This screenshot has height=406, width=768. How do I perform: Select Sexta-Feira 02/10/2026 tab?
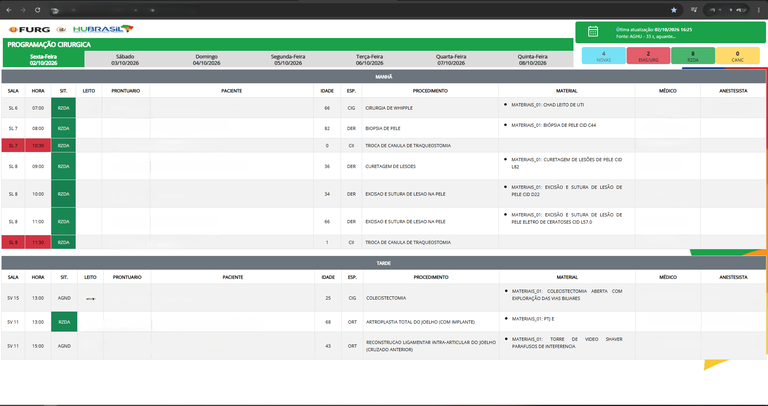pyautogui.click(x=44, y=59)
